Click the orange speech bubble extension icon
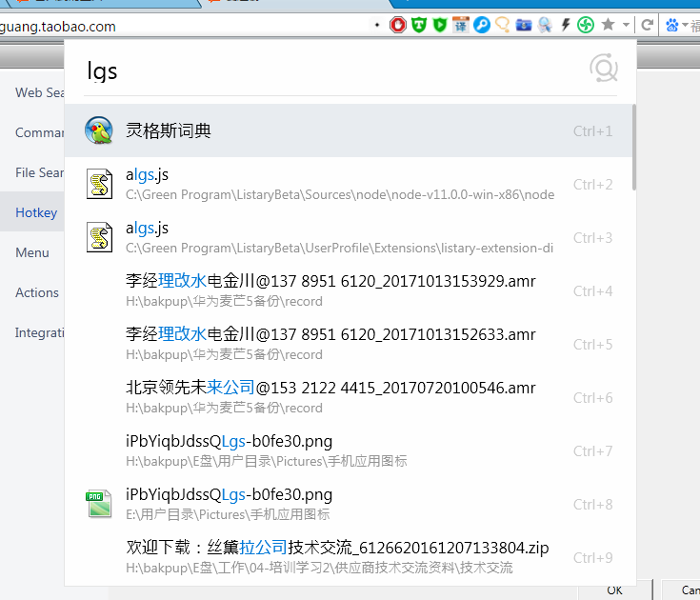700x600 pixels. (503, 25)
